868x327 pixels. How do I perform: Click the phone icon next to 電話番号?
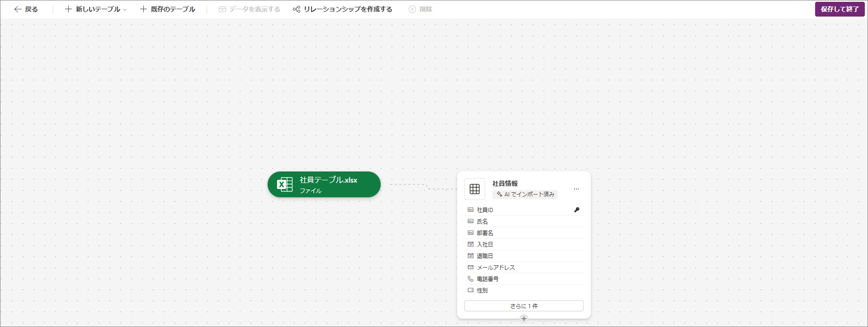(x=471, y=279)
